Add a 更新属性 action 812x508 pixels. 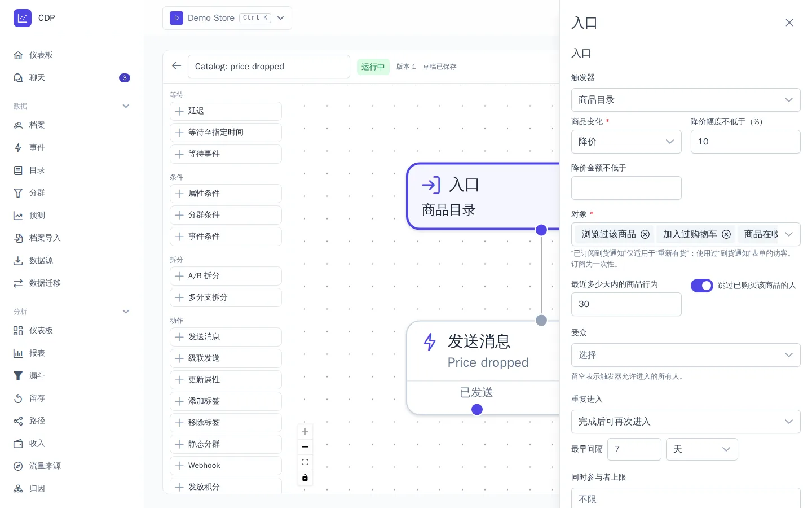(226, 380)
